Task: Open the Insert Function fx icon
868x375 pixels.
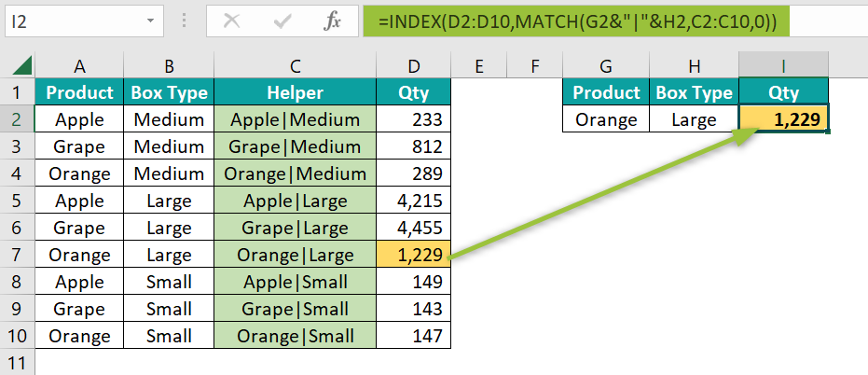Action: pyautogui.click(x=332, y=21)
